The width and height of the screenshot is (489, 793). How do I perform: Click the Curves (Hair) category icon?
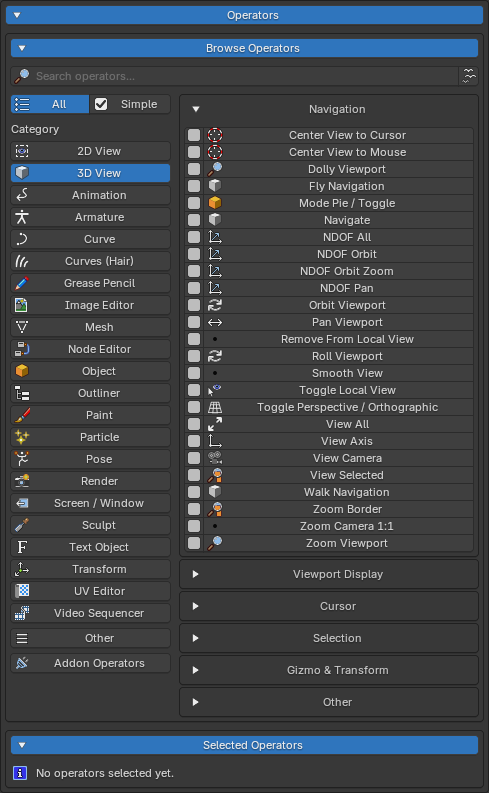(x=22, y=261)
